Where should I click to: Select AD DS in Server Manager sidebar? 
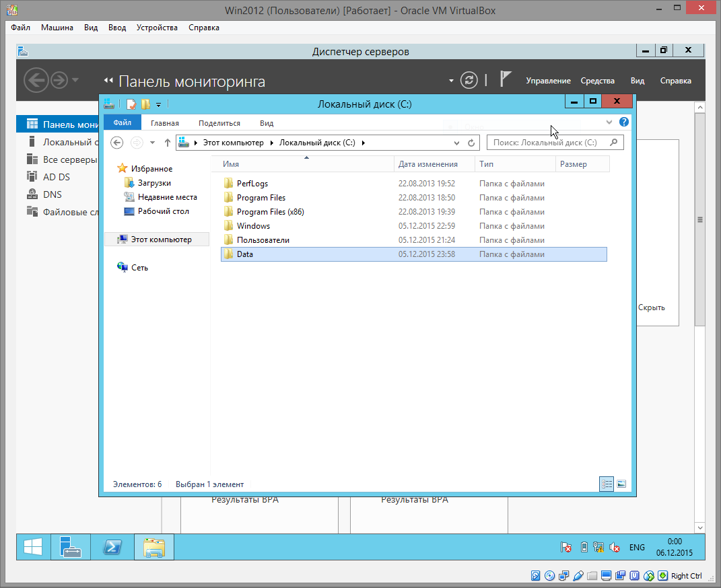(x=57, y=177)
